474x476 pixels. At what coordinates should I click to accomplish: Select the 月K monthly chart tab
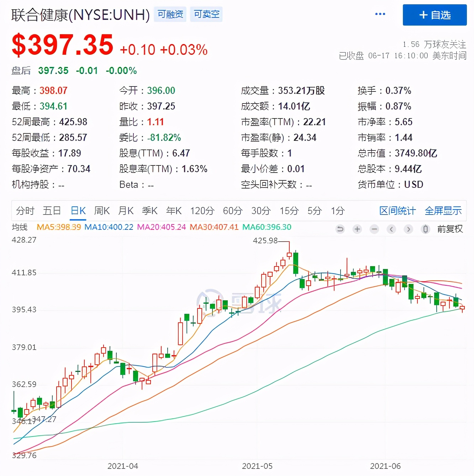(126, 211)
